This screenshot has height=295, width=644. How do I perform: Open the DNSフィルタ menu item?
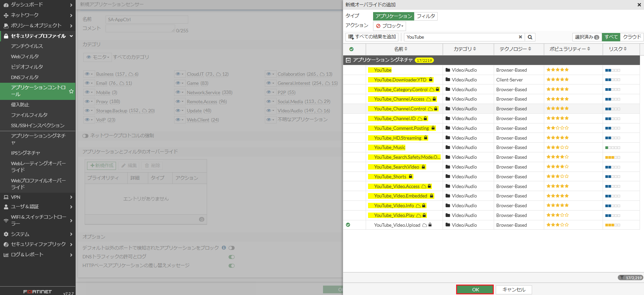point(25,77)
